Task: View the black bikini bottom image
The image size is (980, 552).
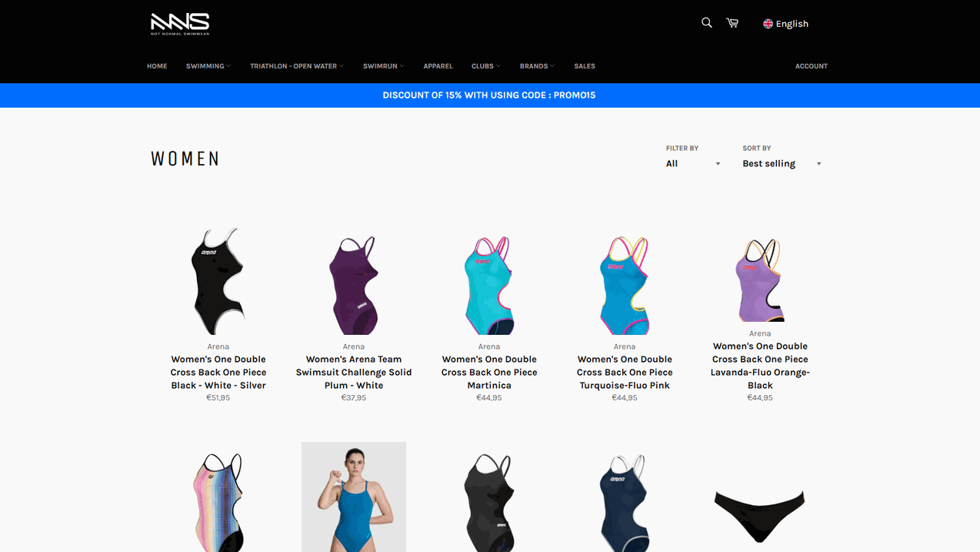Action: click(x=760, y=516)
